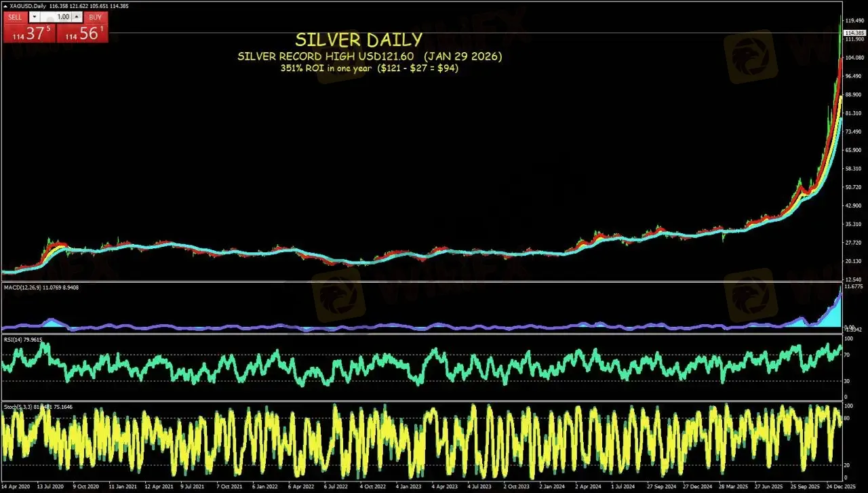Decrease trade volume with the down arrow
The height and width of the screenshot is (493, 868).
[34, 17]
